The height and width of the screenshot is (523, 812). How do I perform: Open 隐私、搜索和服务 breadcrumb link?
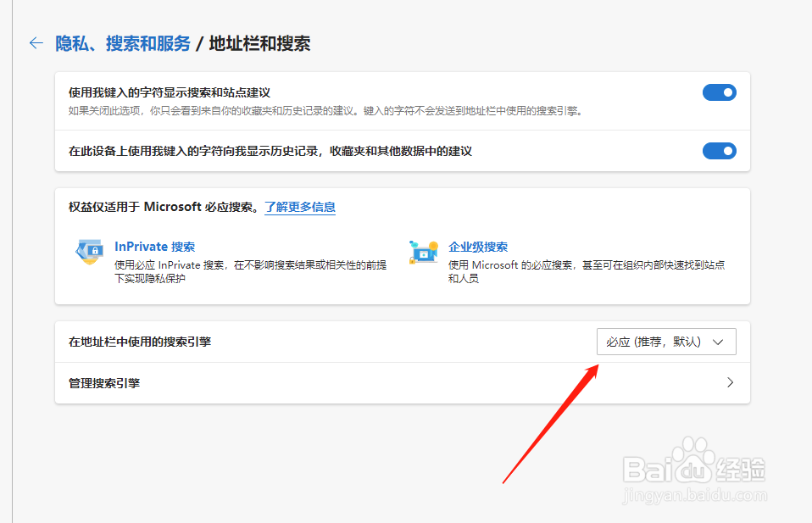(x=123, y=43)
